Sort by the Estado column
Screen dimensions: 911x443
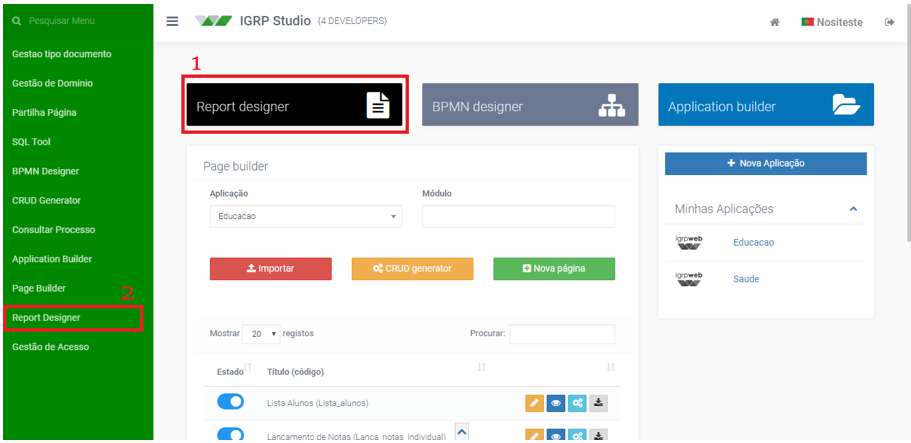click(x=248, y=367)
